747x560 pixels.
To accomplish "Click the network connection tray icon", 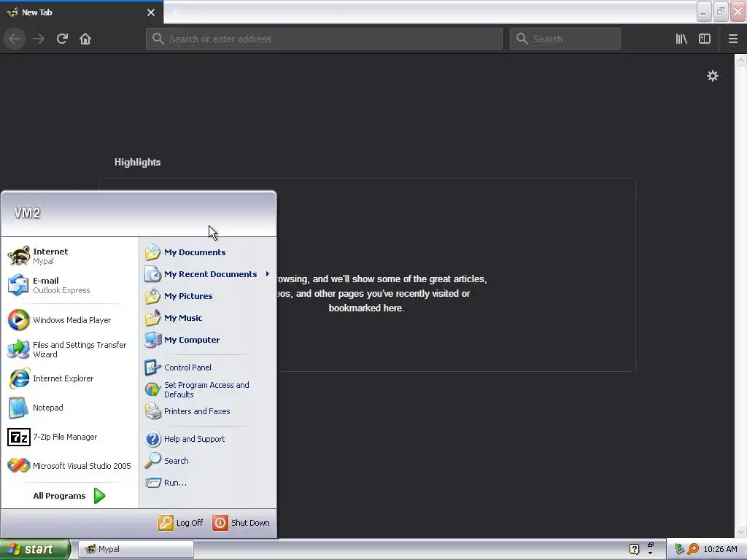I will coord(679,549).
